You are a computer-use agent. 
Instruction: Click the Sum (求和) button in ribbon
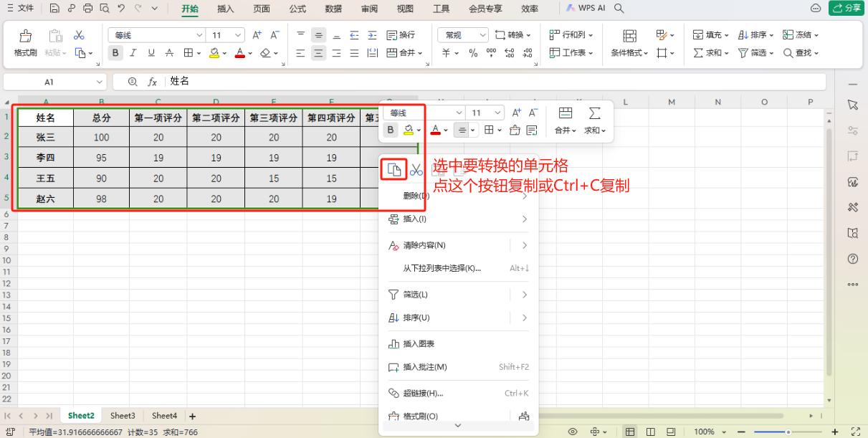click(x=712, y=52)
